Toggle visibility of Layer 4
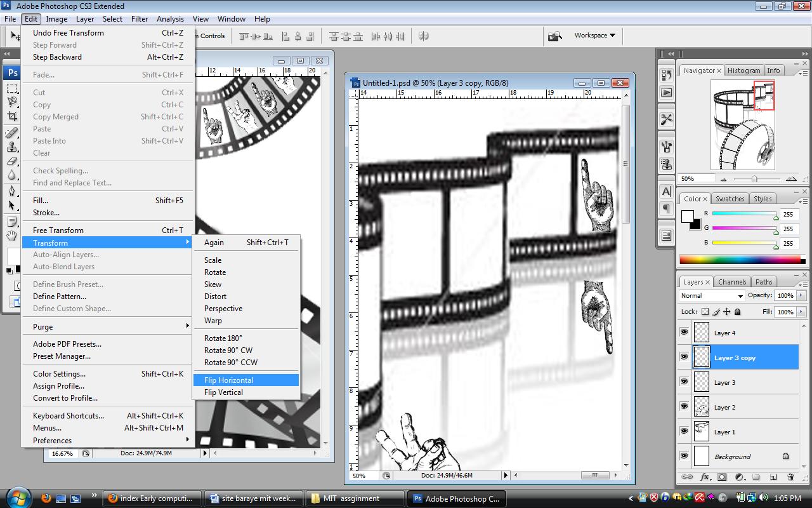812x508 pixels. [x=684, y=332]
